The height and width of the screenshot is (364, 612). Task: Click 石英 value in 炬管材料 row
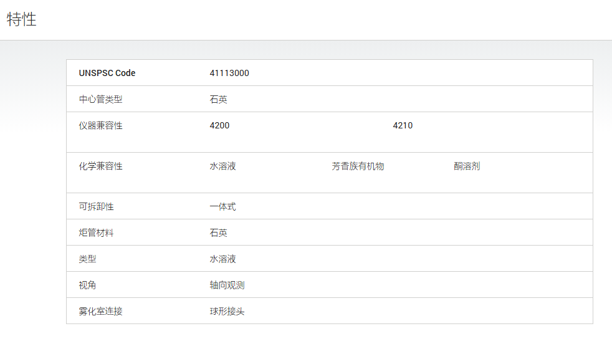tap(218, 232)
